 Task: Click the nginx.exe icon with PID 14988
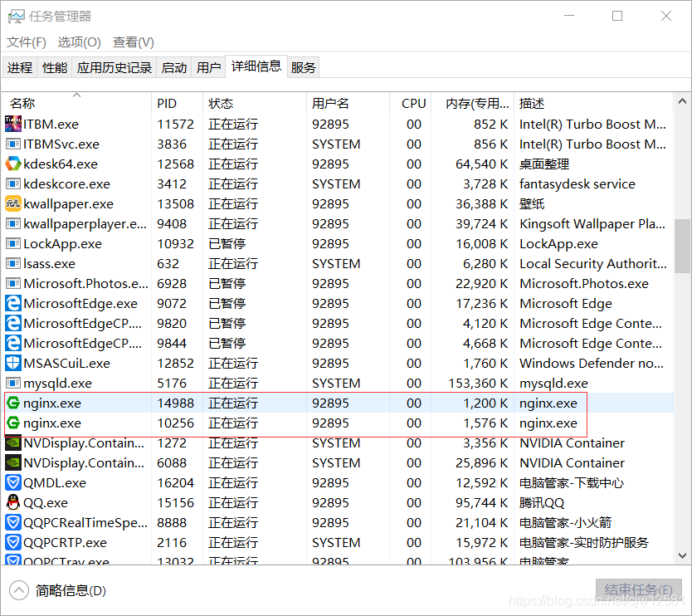click(12, 403)
